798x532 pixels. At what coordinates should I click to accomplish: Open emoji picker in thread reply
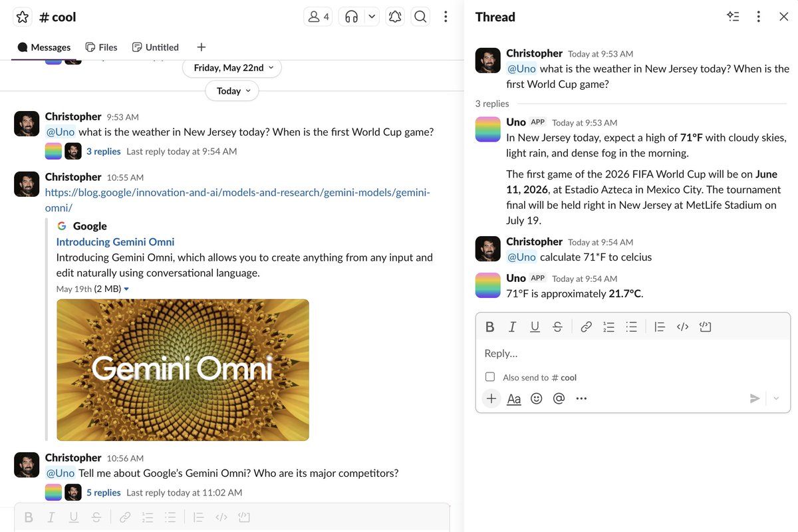coord(537,398)
